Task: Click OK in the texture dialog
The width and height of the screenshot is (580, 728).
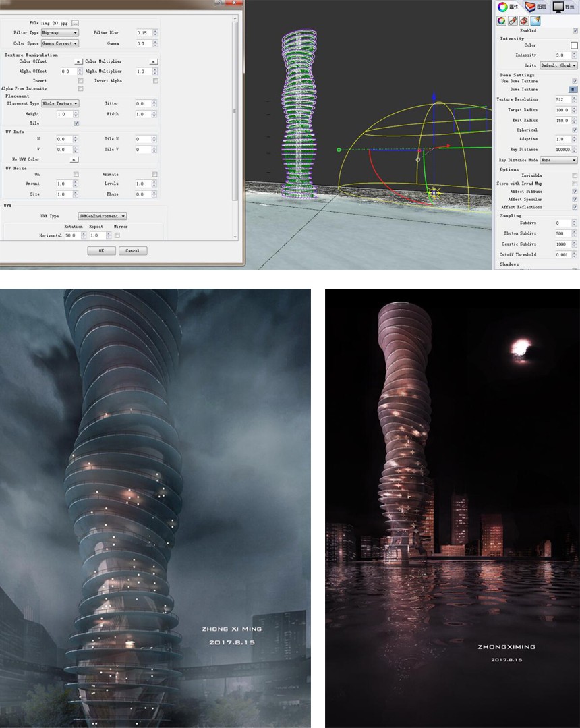Action: coord(101,251)
